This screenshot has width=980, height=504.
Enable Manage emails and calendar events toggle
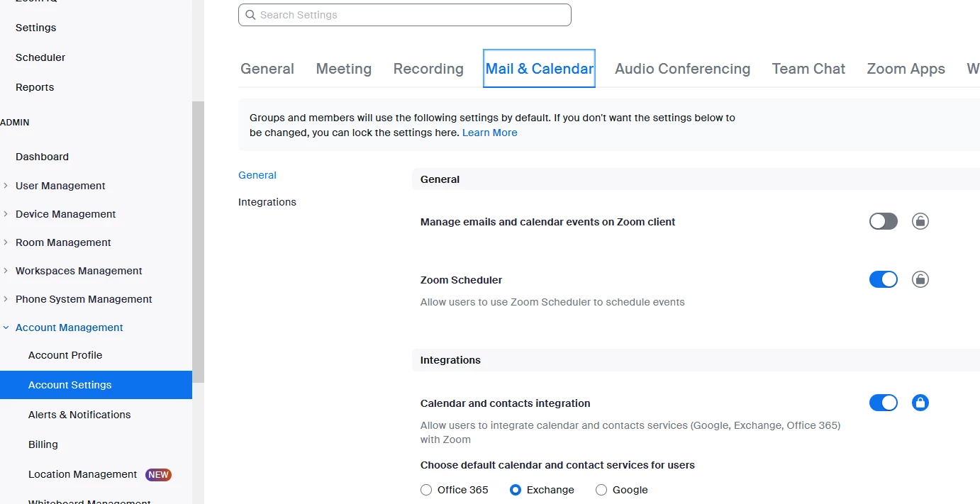click(884, 221)
